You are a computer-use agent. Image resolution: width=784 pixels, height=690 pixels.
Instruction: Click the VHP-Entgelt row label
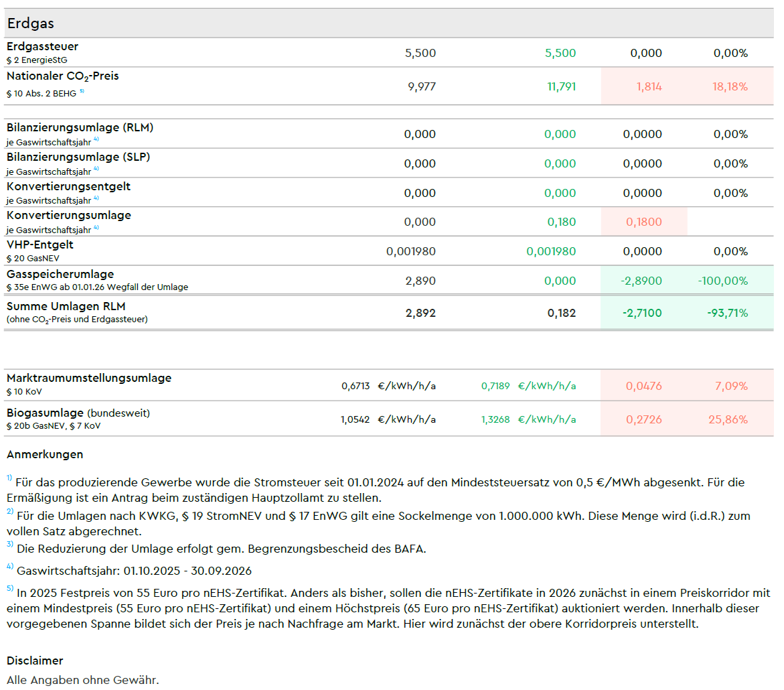pos(40,245)
